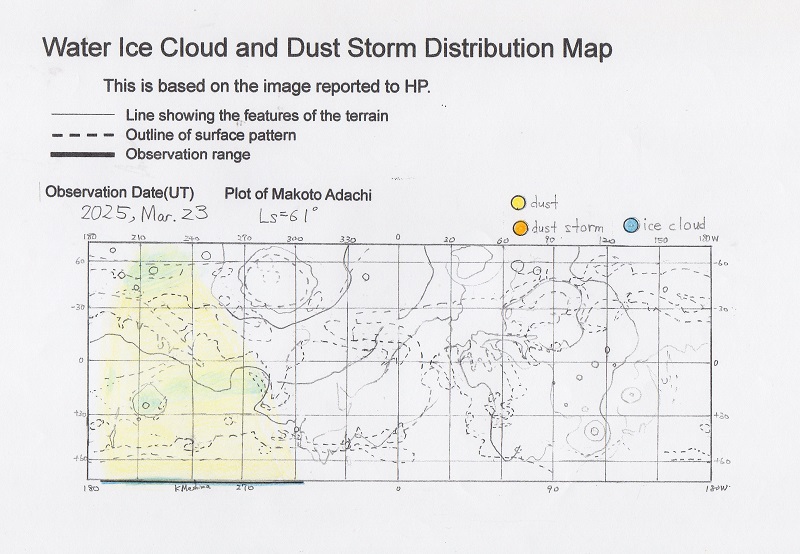Click 'This is based on the image reported to HP.'
800x554 pixels.
(x=267, y=86)
